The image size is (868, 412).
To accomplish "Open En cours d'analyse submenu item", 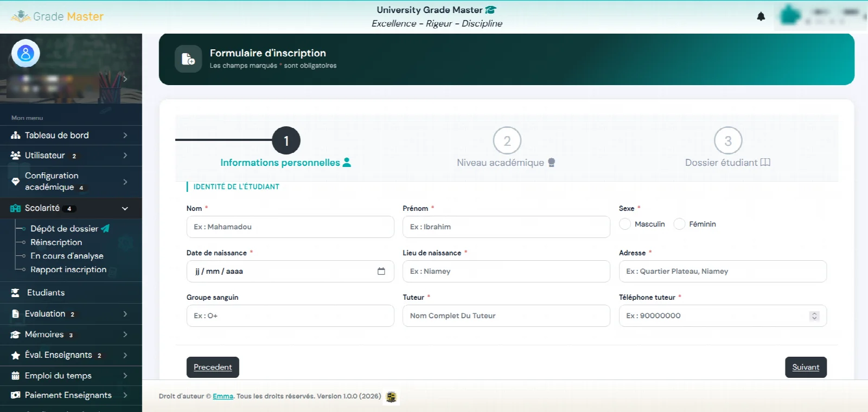I will (x=67, y=256).
